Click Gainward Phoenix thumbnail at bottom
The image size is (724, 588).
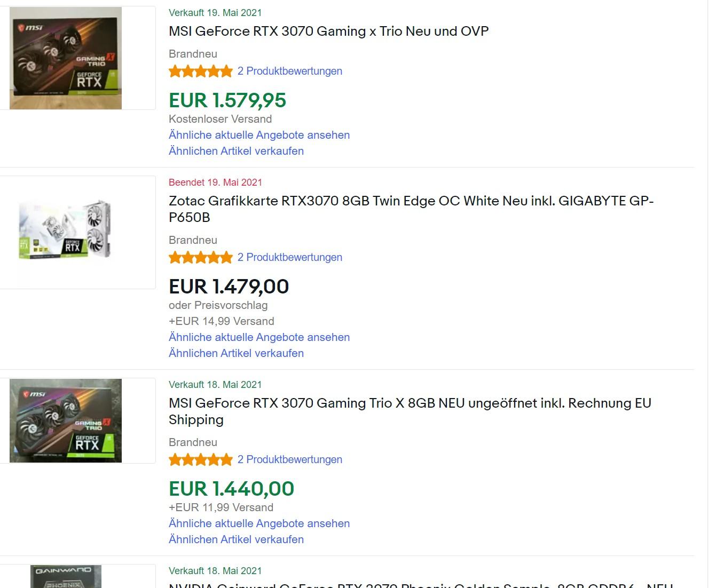66,577
